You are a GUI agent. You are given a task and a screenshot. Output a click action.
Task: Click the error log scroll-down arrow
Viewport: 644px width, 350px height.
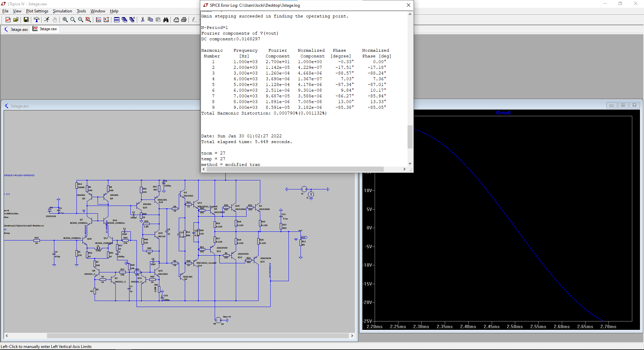coord(410,164)
